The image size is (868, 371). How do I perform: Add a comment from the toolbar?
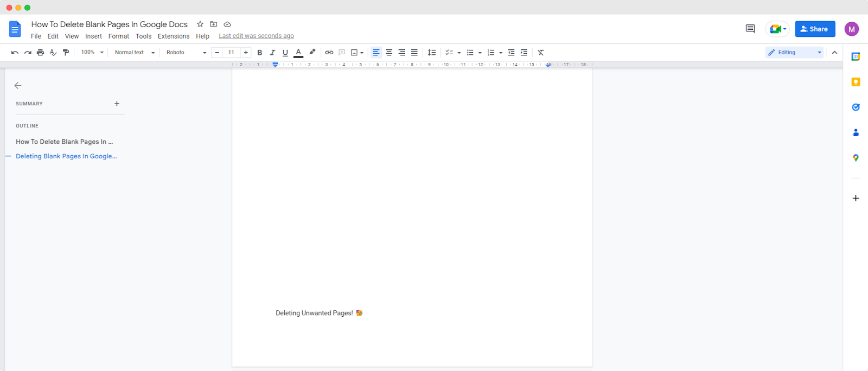[342, 53]
